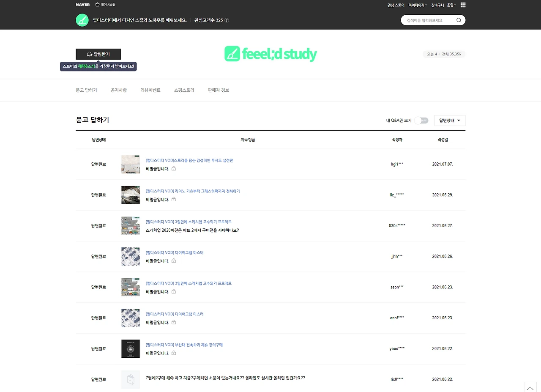
Task: Click the lock icon on the first 비밀글 entry
Action: pos(173,168)
